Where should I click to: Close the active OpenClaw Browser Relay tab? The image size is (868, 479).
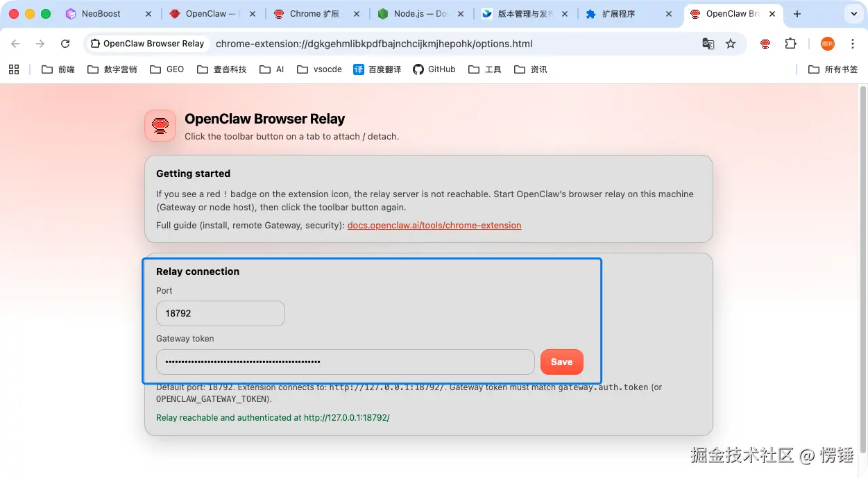772,14
